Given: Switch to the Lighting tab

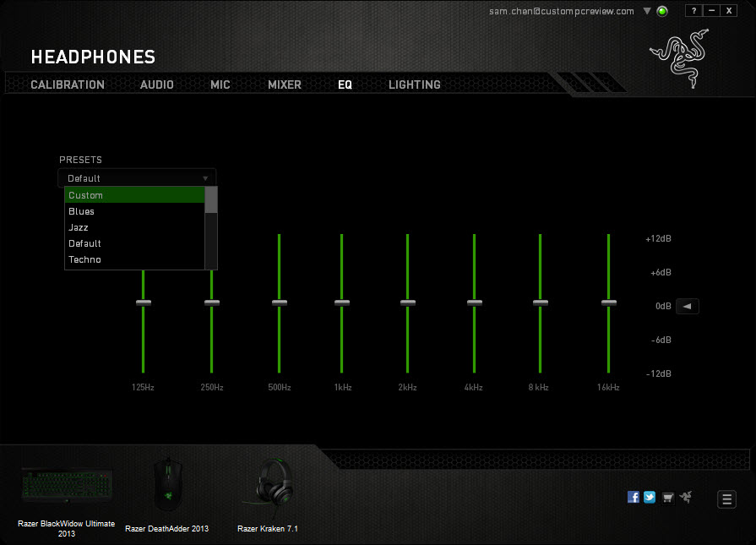Looking at the screenshot, I should click(415, 84).
